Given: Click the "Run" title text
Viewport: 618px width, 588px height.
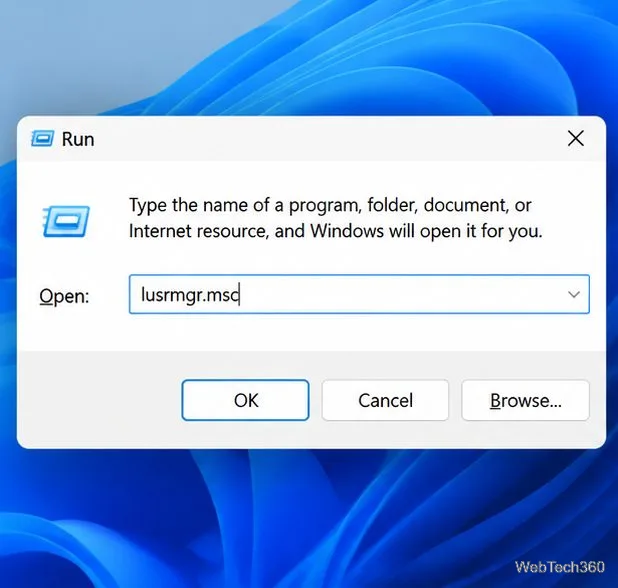Looking at the screenshot, I should [78, 139].
